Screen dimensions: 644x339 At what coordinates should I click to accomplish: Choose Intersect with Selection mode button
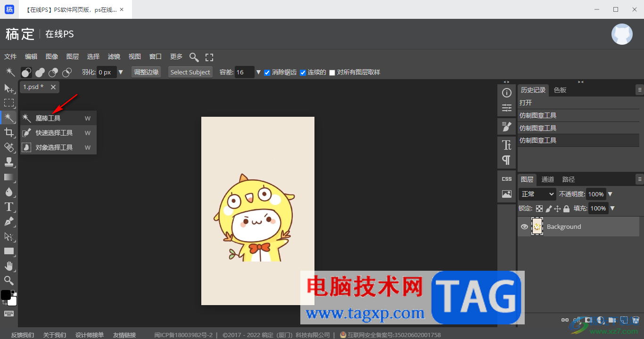click(x=67, y=72)
